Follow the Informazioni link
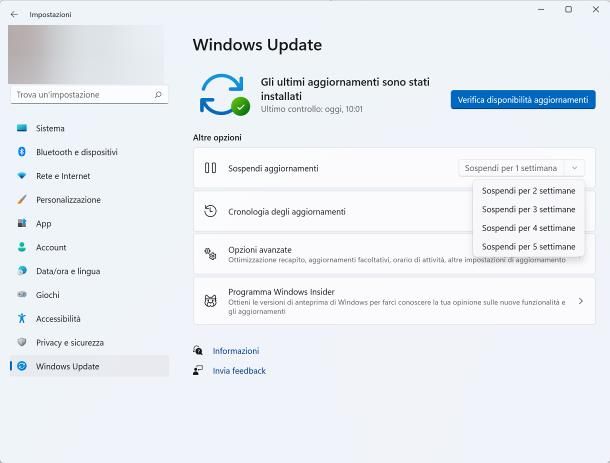 coord(236,351)
